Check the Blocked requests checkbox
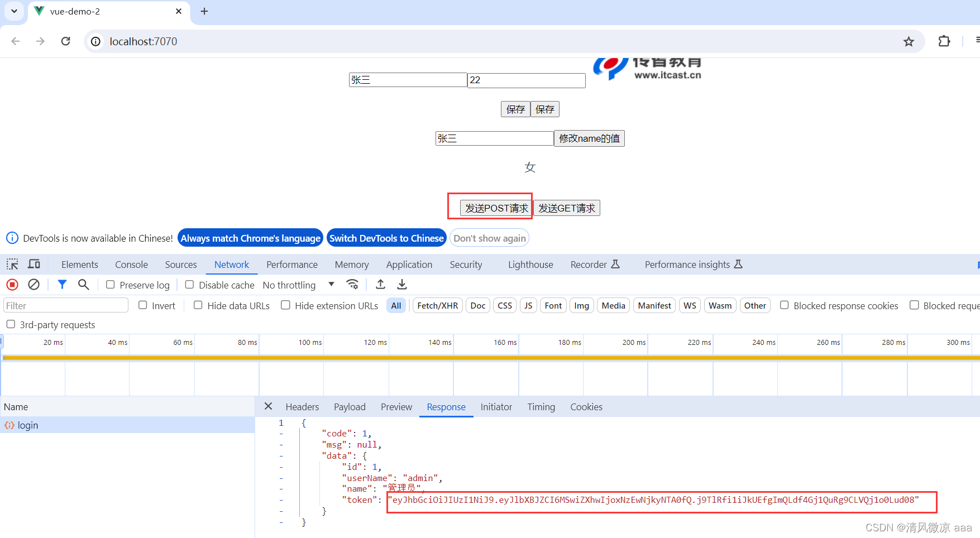Screen dimensions: 980x538 [x=914, y=305]
